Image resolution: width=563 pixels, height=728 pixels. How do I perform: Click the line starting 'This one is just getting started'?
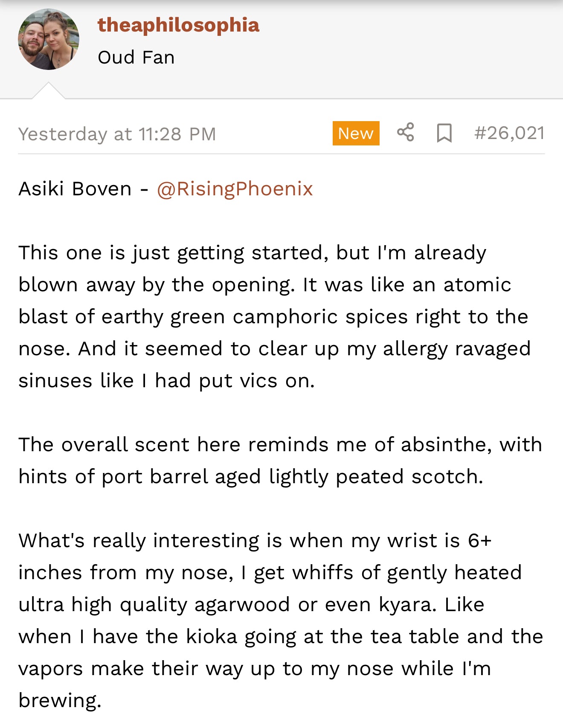(x=252, y=253)
